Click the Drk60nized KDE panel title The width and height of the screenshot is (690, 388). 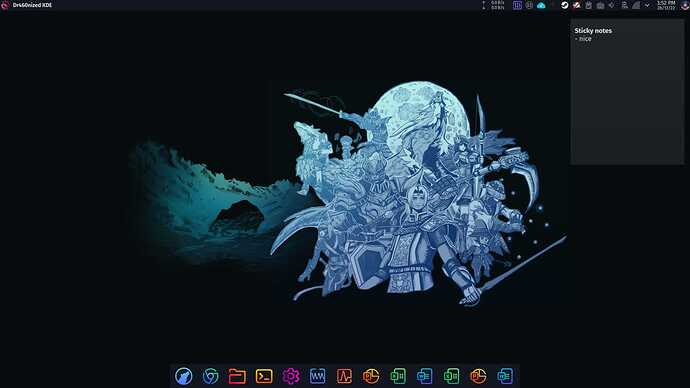(x=32, y=5)
